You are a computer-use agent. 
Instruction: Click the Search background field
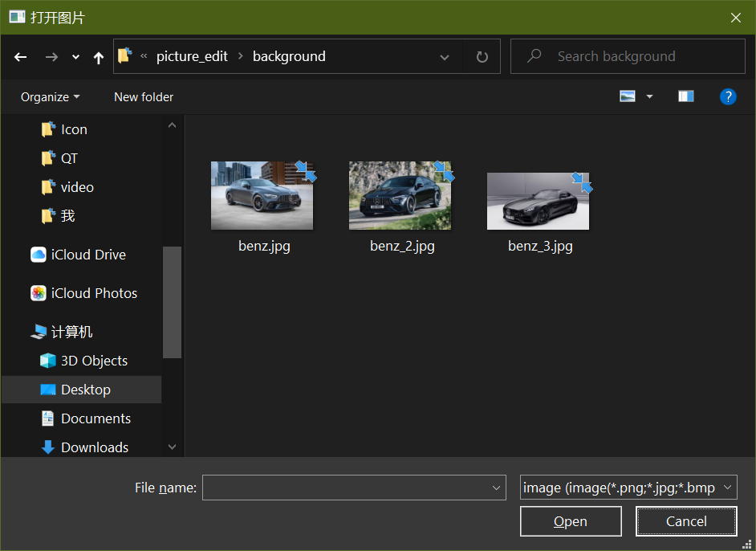click(x=628, y=56)
